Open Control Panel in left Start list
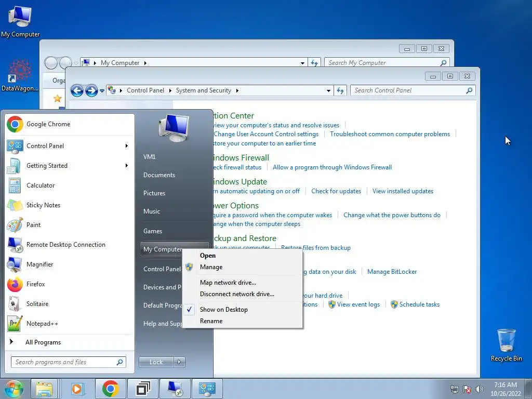The width and height of the screenshot is (532, 399). [70, 146]
